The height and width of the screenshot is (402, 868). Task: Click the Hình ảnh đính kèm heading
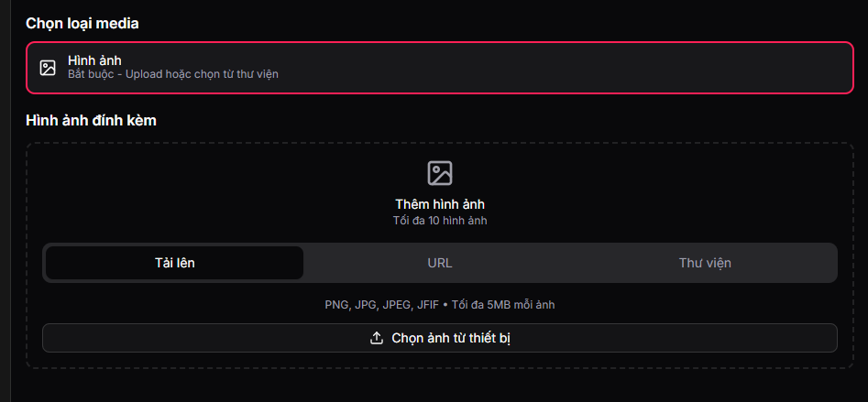[91, 120]
